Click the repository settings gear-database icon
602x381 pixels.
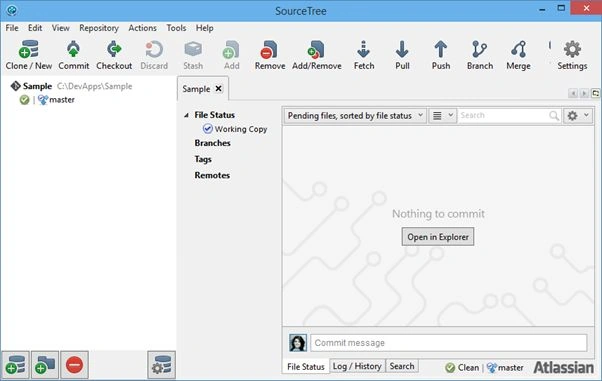pos(162,364)
